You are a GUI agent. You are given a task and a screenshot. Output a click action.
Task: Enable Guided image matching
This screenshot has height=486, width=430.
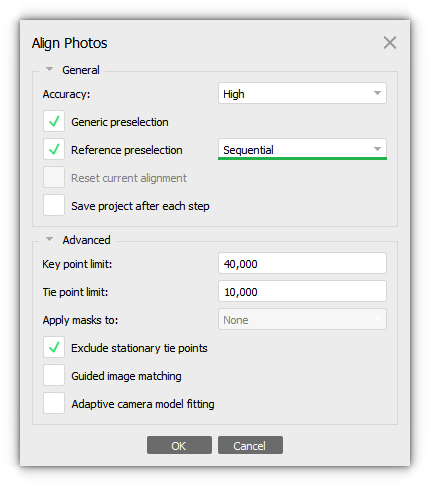coord(54,375)
